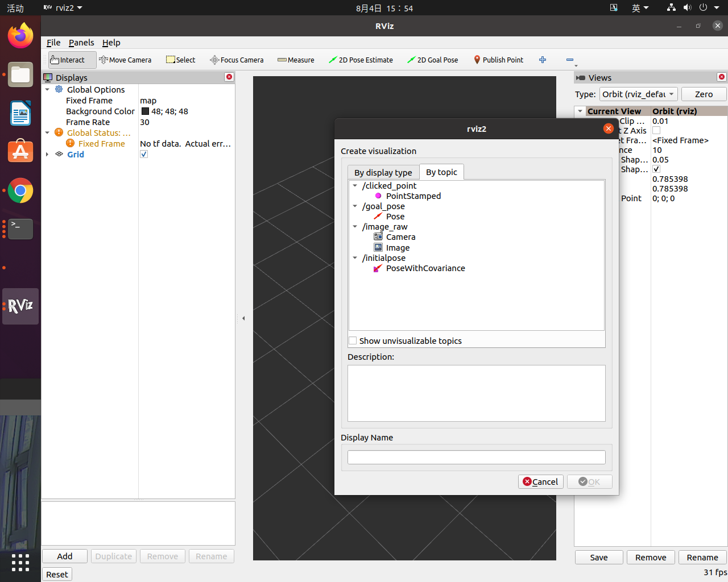
Task: Open the Panels menu
Action: [81, 43]
